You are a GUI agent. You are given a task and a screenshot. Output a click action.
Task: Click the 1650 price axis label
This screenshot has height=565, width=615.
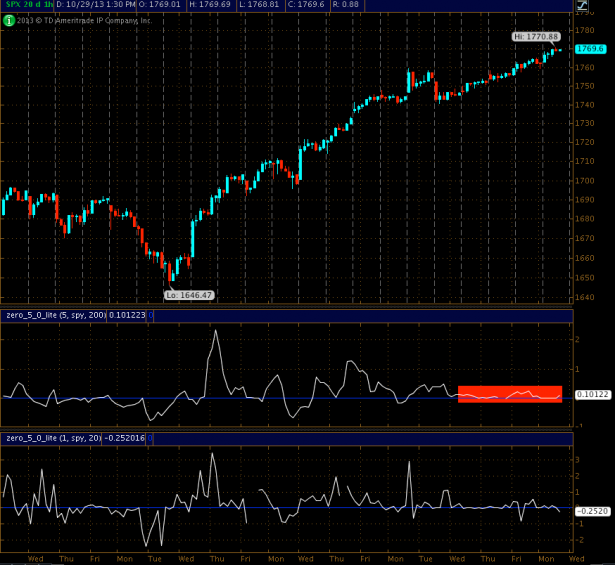pyautogui.click(x=584, y=278)
